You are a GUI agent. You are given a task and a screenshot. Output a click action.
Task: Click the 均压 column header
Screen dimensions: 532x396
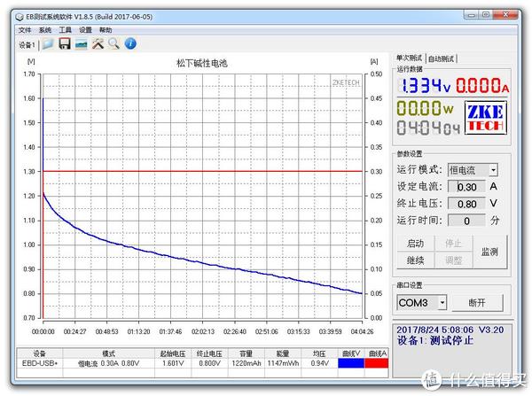tap(319, 353)
